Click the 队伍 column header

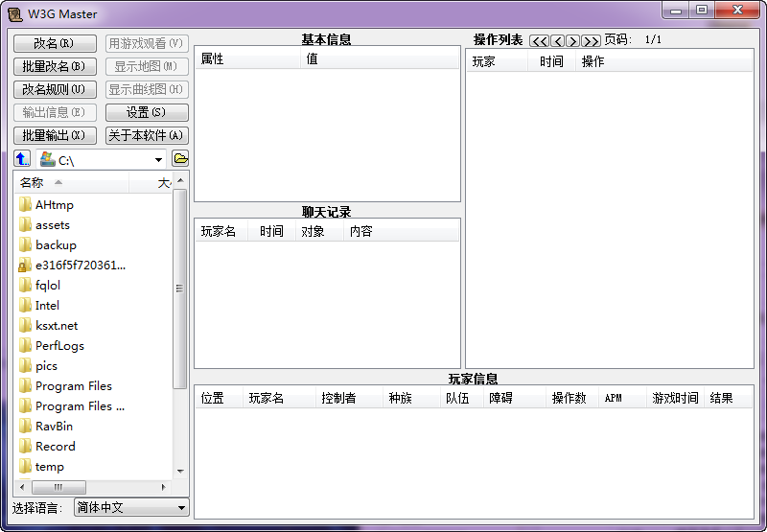pos(462,398)
